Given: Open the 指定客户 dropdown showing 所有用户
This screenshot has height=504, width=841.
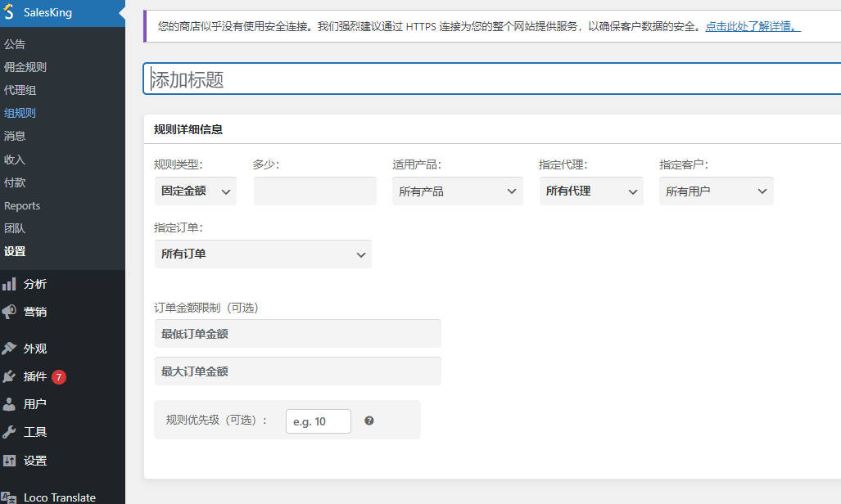Looking at the screenshot, I should [716, 191].
